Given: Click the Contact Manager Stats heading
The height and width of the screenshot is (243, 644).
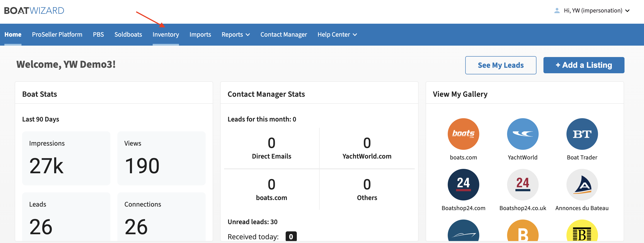Looking at the screenshot, I should click(x=266, y=94).
